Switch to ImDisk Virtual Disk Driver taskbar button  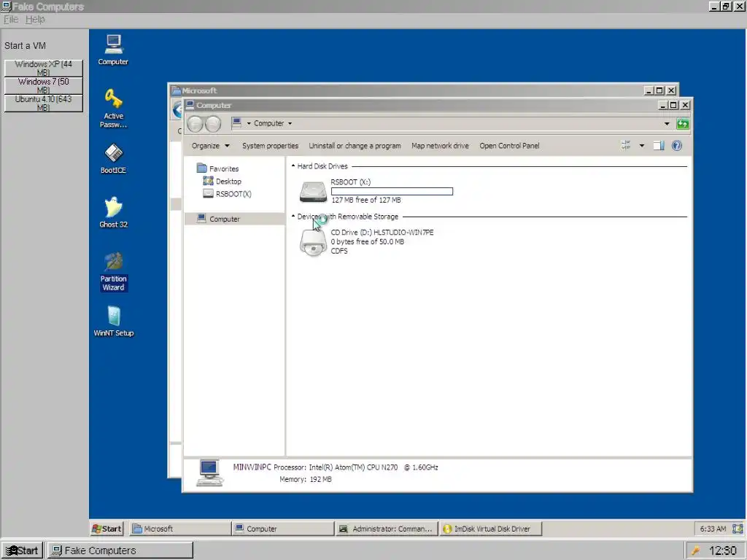click(491, 529)
